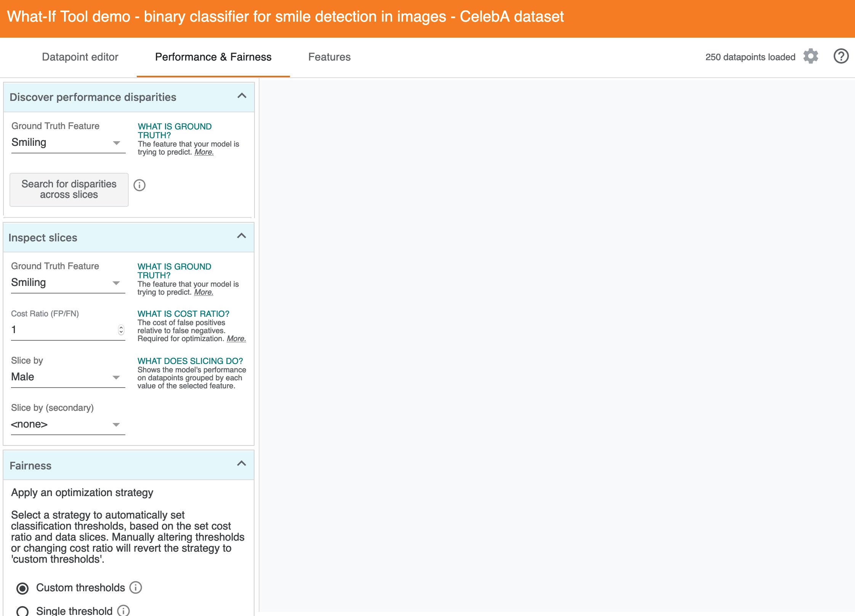Select the Custom thresholds radio button
855x616 pixels.
pos(22,588)
